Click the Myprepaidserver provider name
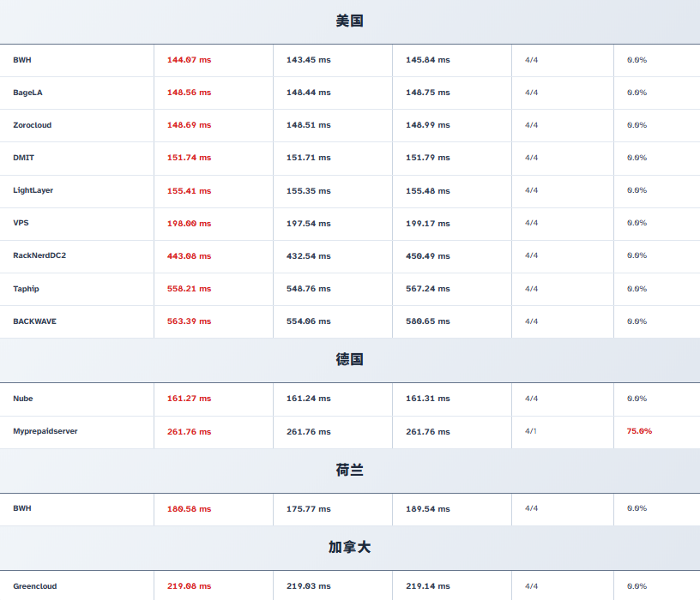The image size is (700, 600). click(45, 431)
